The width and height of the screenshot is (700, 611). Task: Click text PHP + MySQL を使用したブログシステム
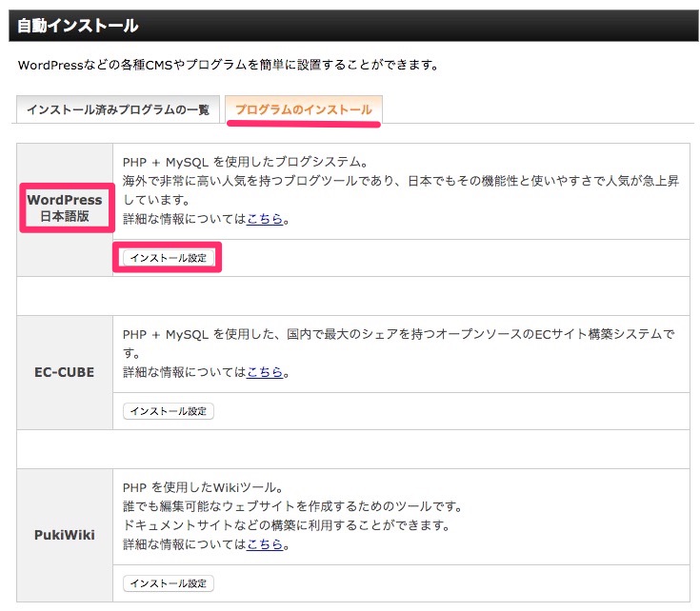246,162
